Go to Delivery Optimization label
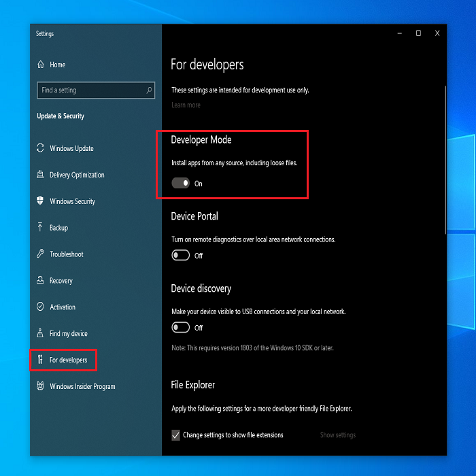 [x=77, y=175]
